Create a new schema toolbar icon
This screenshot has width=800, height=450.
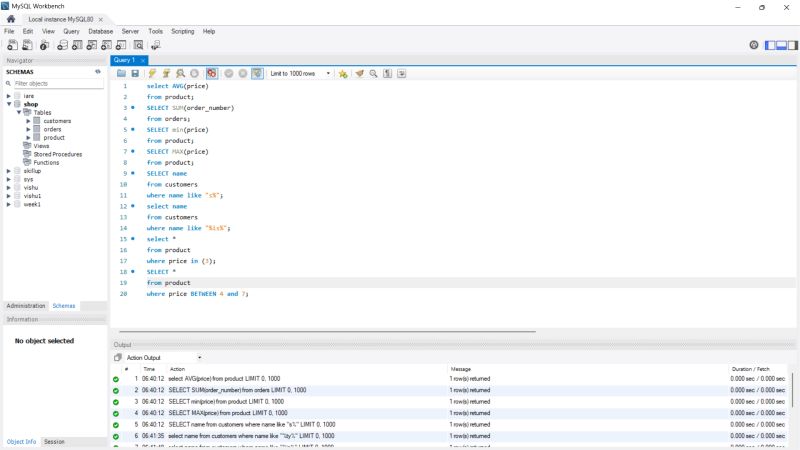pos(62,45)
